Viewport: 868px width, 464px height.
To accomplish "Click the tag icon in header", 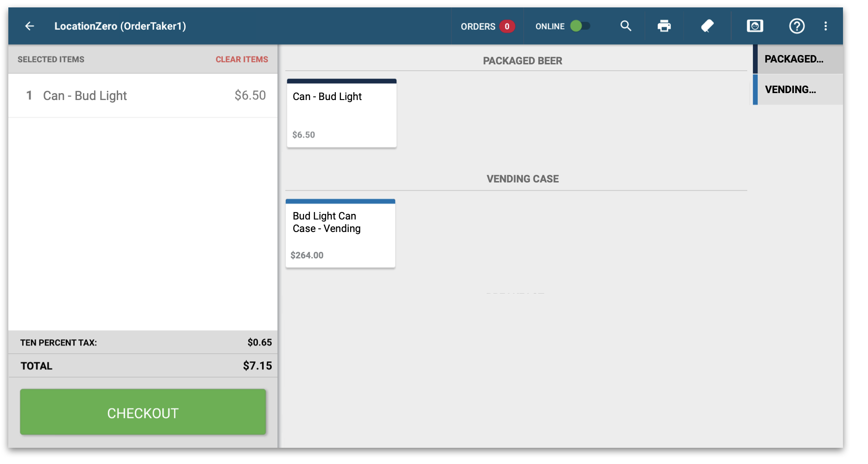I will [x=707, y=26].
